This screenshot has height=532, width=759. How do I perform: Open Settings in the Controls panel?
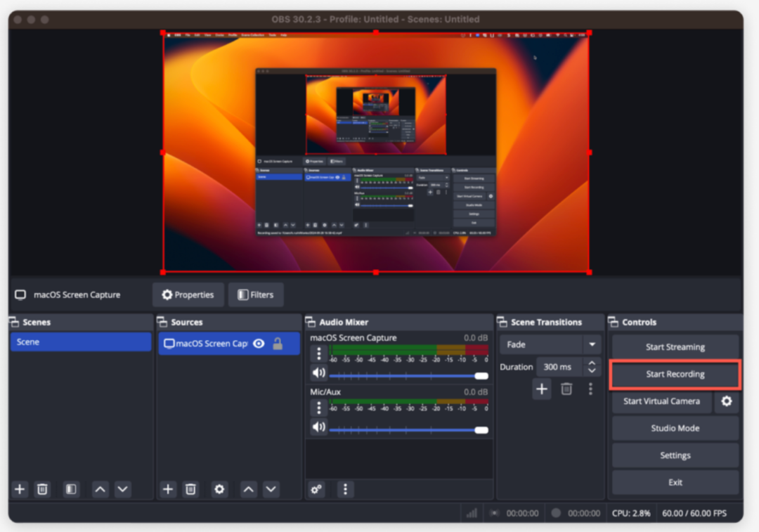[675, 455]
